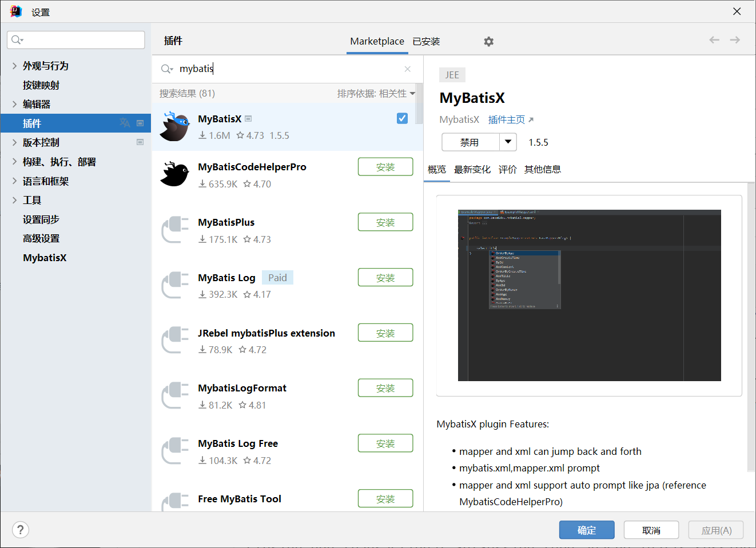Click the plugin search magnifier icon
The width and height of the screenshot is (756, 548).
point(166,69)
